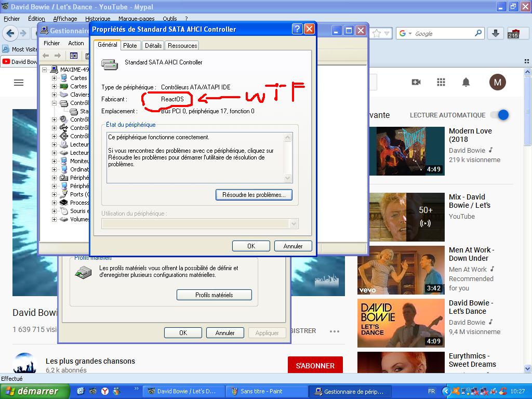532x399 pixels.
Task: Open Affichage menu in browser
Action: (65, 19)
